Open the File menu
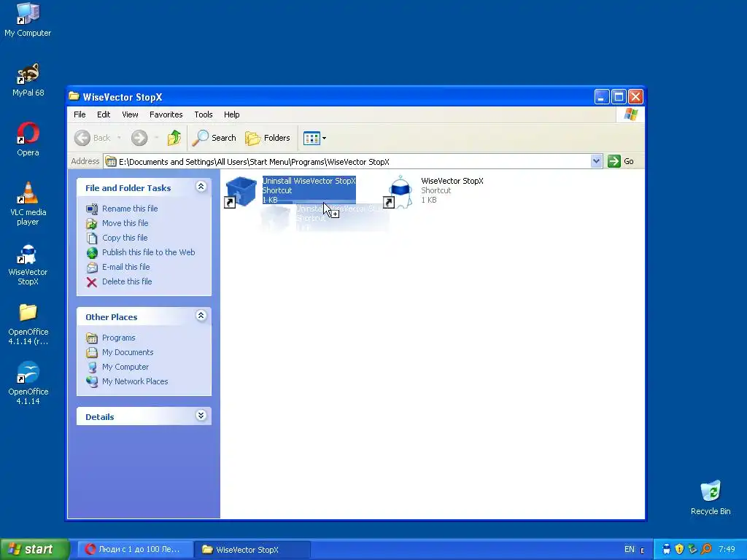The width and height of the screenshot is (747, 560). [x=80, y=114]
